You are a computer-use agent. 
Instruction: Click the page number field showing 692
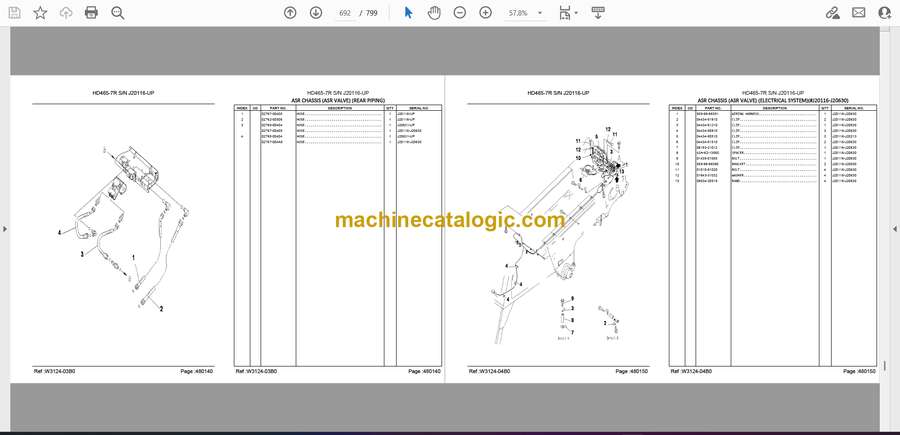345,13
